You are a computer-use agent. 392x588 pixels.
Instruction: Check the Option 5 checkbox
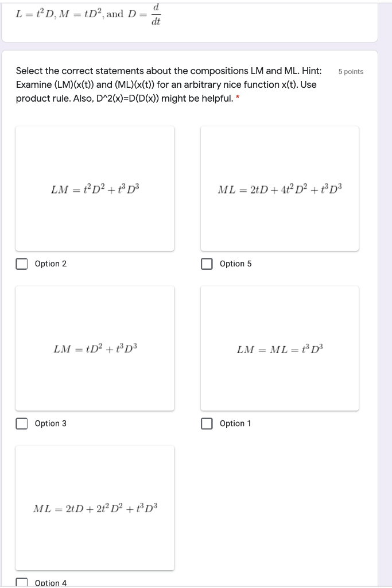pyautogui.click(x=207, y=264)
